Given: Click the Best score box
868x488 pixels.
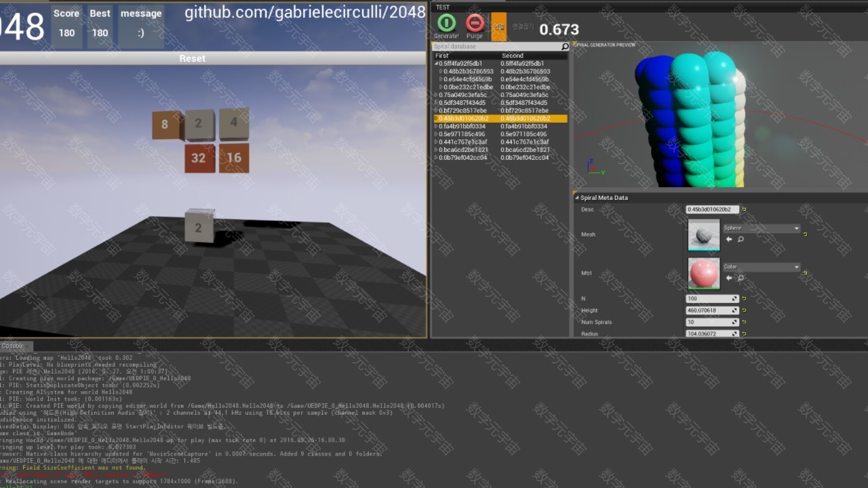Looking at the screenshot, I should [x=100, y=26].
